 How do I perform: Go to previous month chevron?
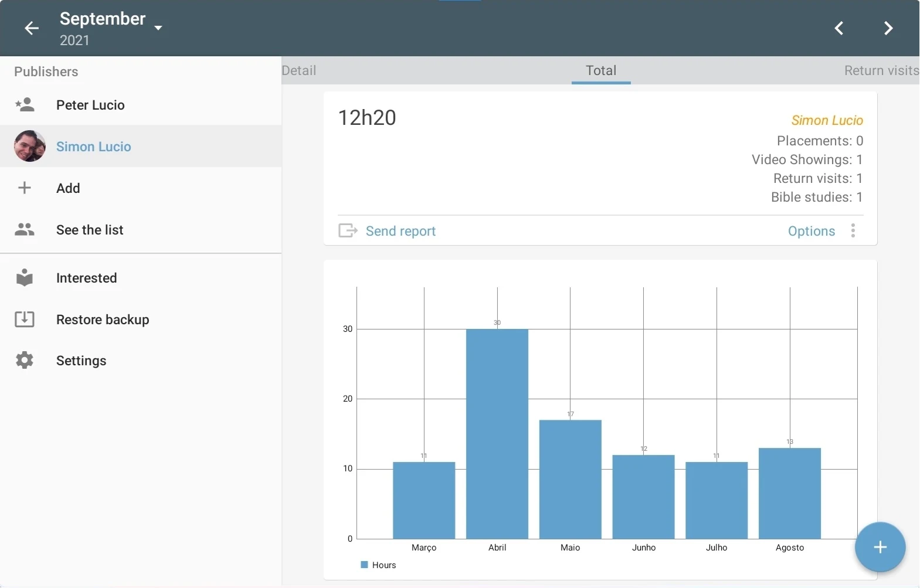(839, 28)
